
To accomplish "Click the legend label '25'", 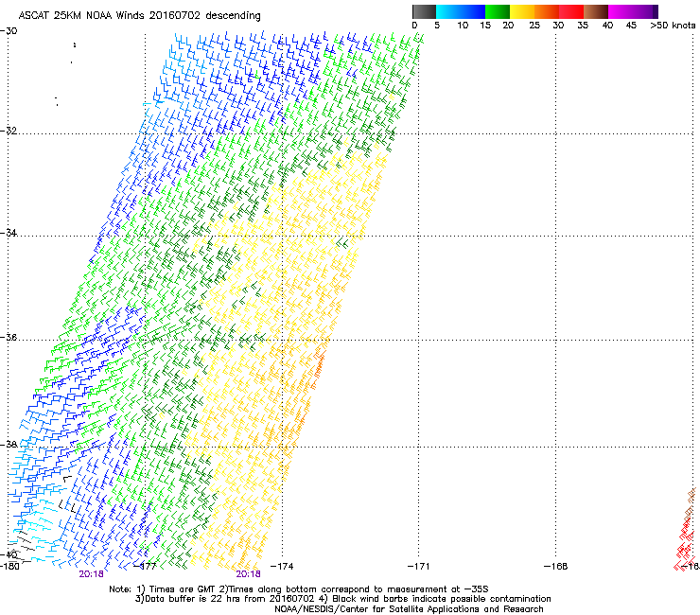I will point(534,26).
